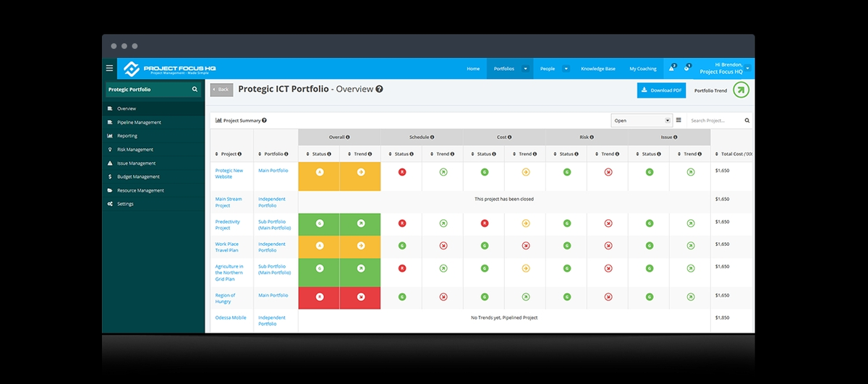Viewport: 868px width, 384px height.
Task: Click the Protegic Portfolio search box
Action: 153,90
